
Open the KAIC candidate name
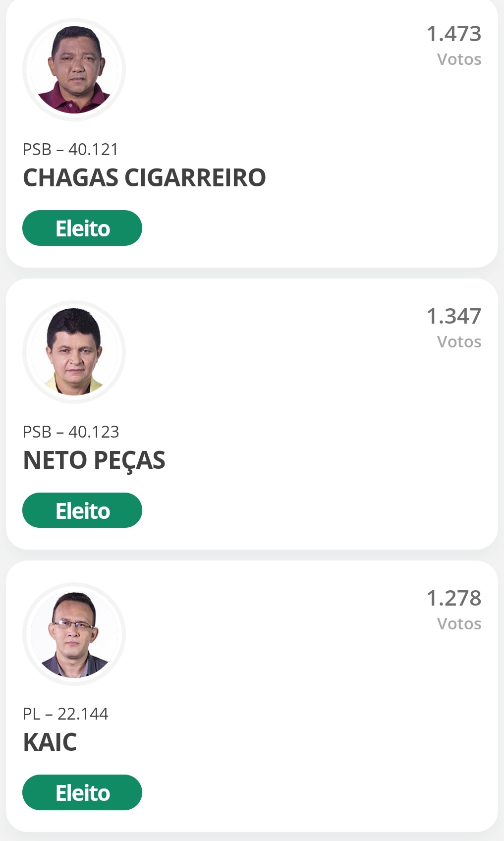tap(50, 742)
